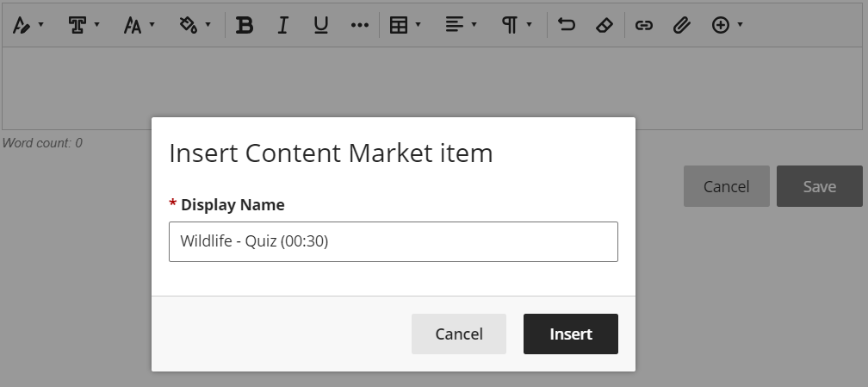Click the Save button behind dialog
This screenshot has width=868, height=387.
819,186
